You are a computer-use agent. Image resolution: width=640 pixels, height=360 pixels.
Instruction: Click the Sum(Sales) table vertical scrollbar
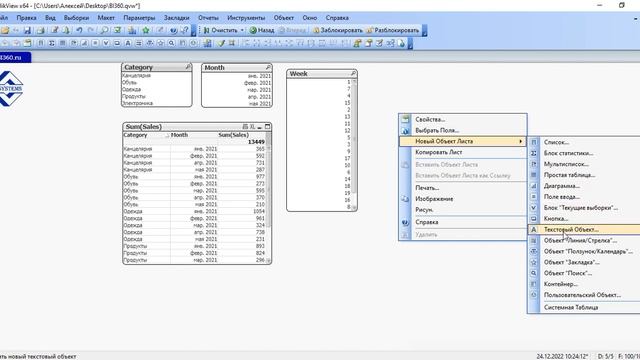(x=269, y=198)
